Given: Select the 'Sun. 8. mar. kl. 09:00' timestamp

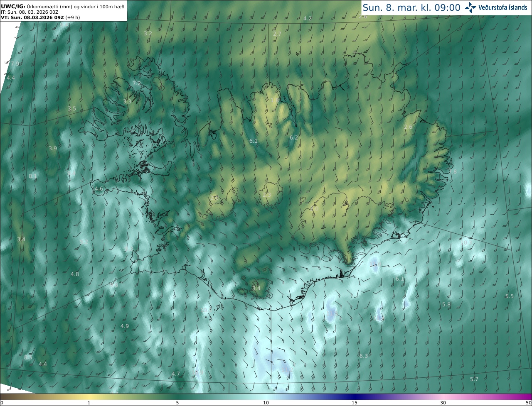Looking at the screenshot, I should 411,7.
